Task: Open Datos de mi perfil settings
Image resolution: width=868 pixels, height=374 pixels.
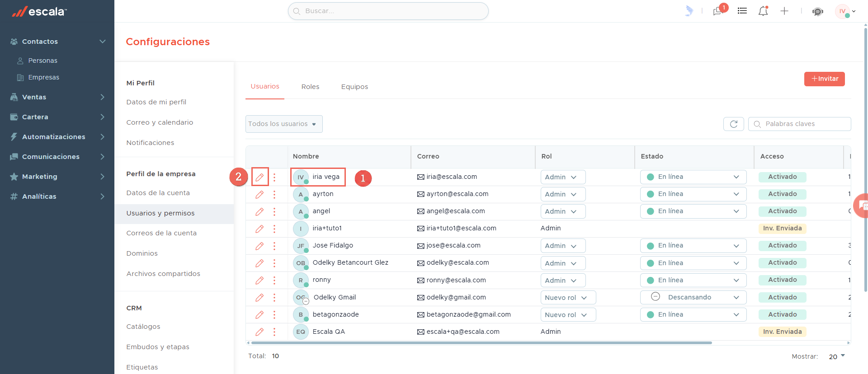Action: (156, 102)
